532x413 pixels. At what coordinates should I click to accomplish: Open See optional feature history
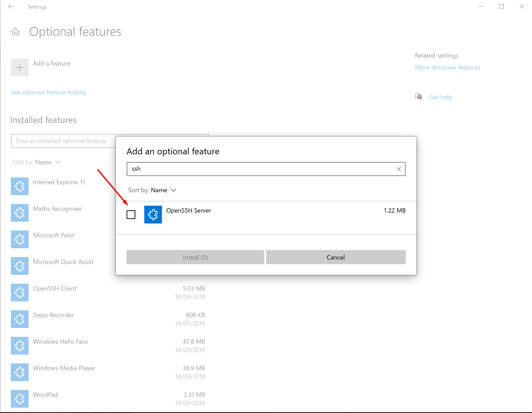tap(48, 92)
